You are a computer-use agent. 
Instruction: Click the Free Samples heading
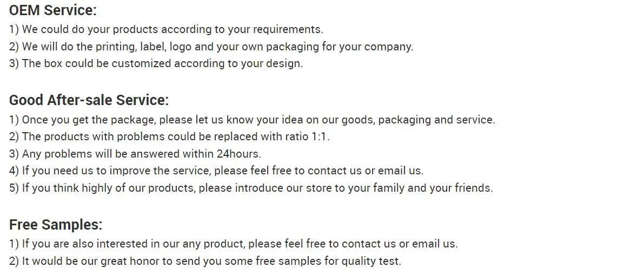(x=56, y=224)
